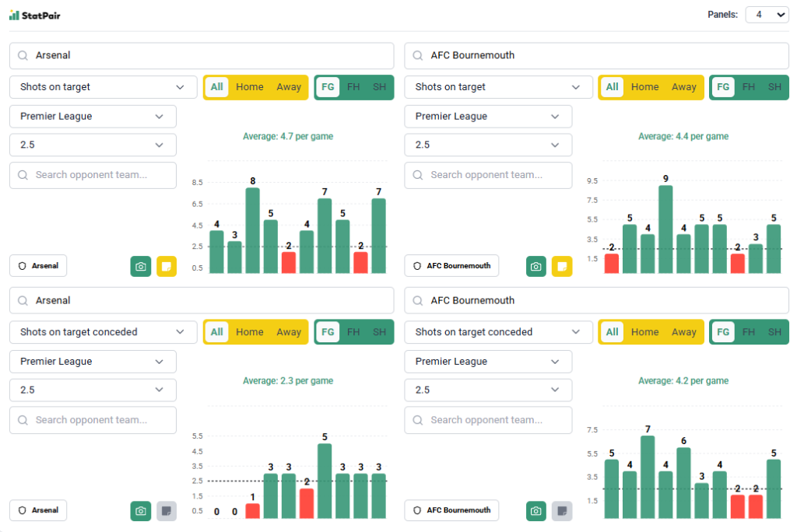Select Home tab in Bournemouth shots on target conceded panel
The height and width of the screenshot is (532, 797).
point(644,332)
